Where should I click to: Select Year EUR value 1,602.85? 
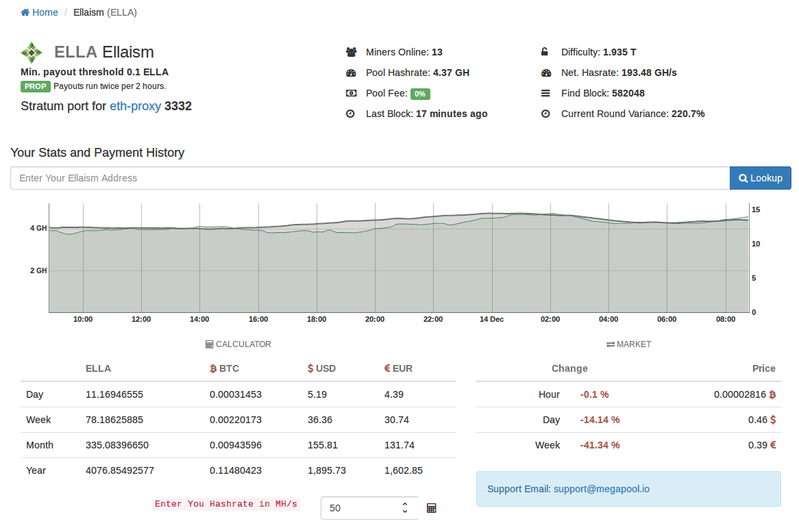[404, 471]
